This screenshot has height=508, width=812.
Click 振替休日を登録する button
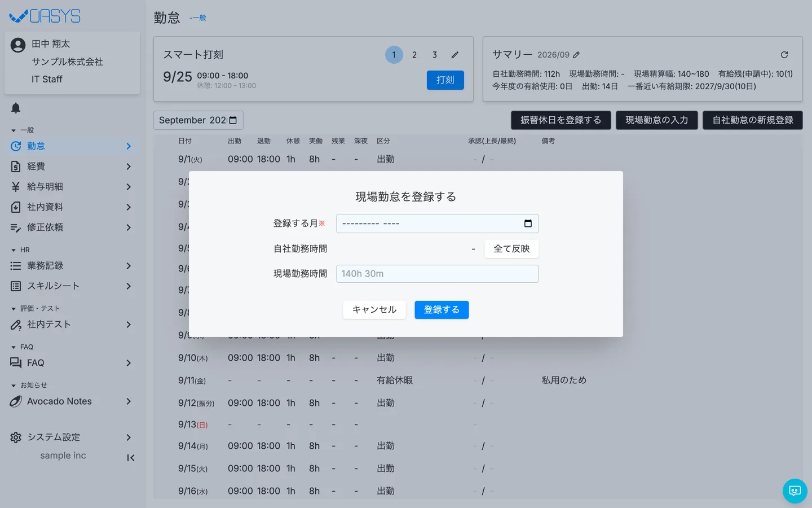[x=561, y=120]
